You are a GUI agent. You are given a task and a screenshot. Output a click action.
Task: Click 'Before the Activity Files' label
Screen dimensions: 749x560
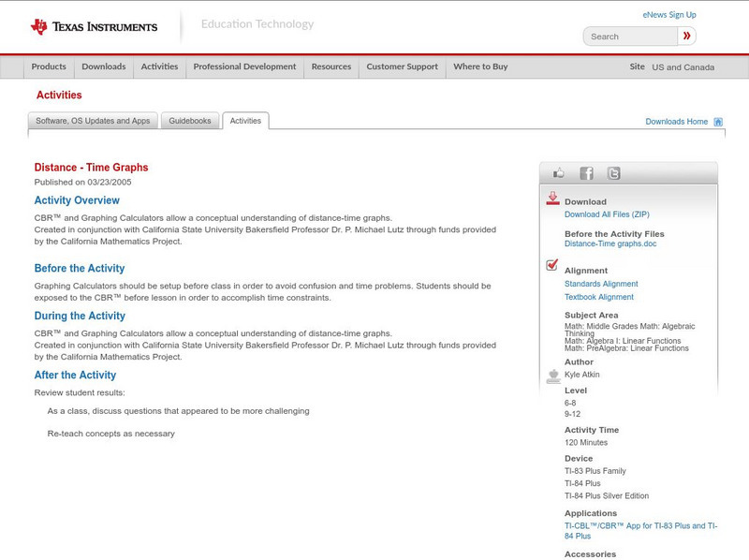coord(614,234)
